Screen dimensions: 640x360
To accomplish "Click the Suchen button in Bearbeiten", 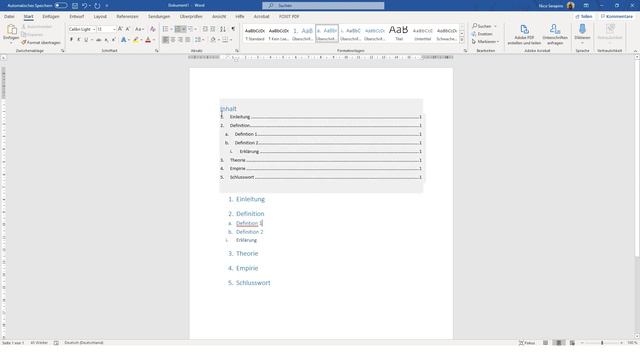I will coord(484,26).
